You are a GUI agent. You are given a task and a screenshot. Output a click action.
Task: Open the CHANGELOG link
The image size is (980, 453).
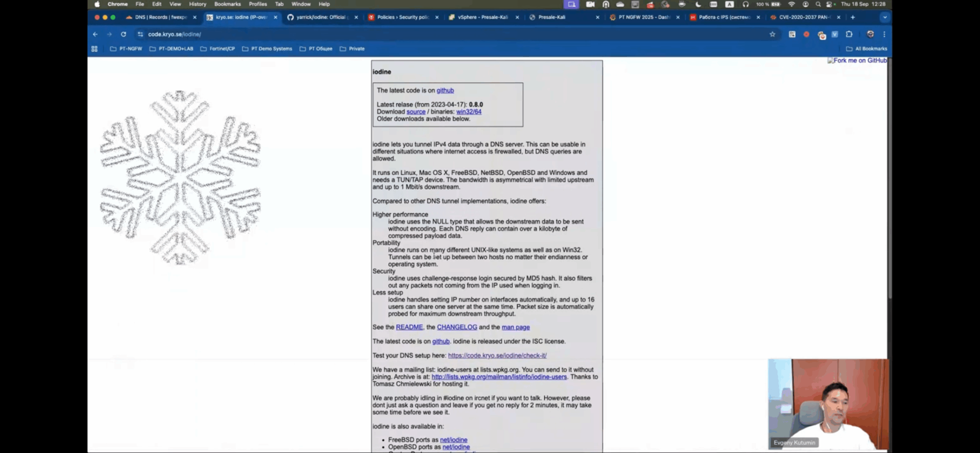pos(457,327)
